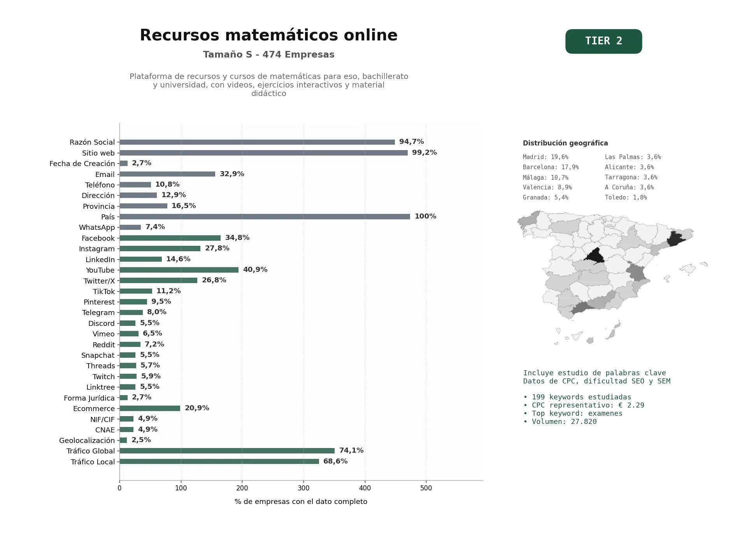The height and width of the screenshot is (560, 747).
Task: Click the 100% value label
Action: pyautogui.click(x=426, y=216)
